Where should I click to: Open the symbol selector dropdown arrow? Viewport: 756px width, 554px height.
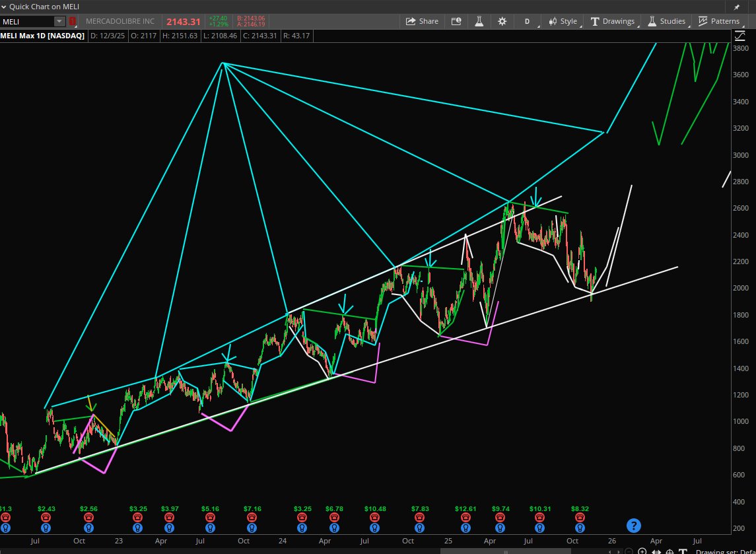pos(59,21)
